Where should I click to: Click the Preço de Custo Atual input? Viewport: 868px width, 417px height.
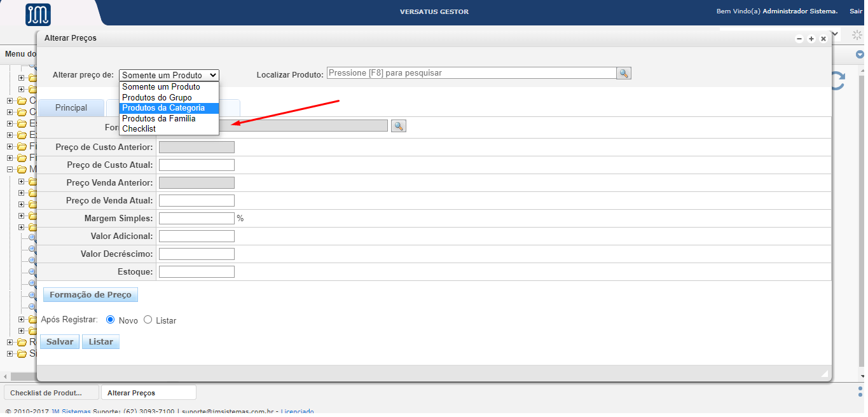pos(196,165)
